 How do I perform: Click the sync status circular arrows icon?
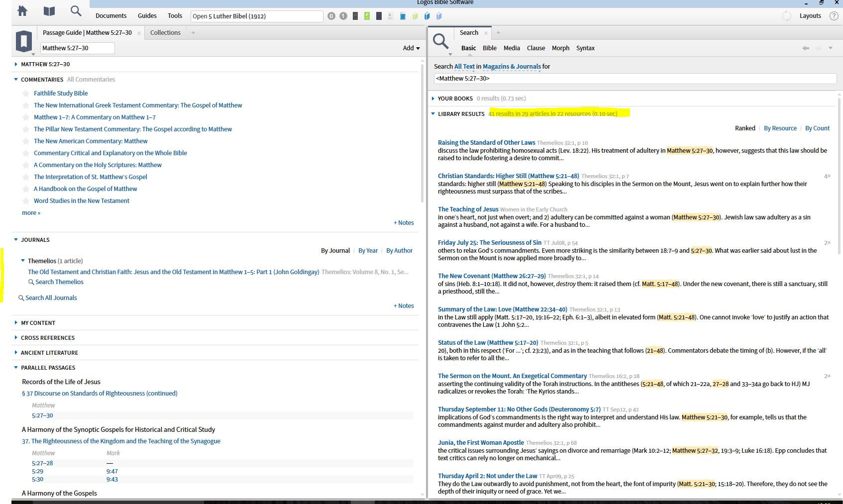pyautogui.click(x=787, y=16)
